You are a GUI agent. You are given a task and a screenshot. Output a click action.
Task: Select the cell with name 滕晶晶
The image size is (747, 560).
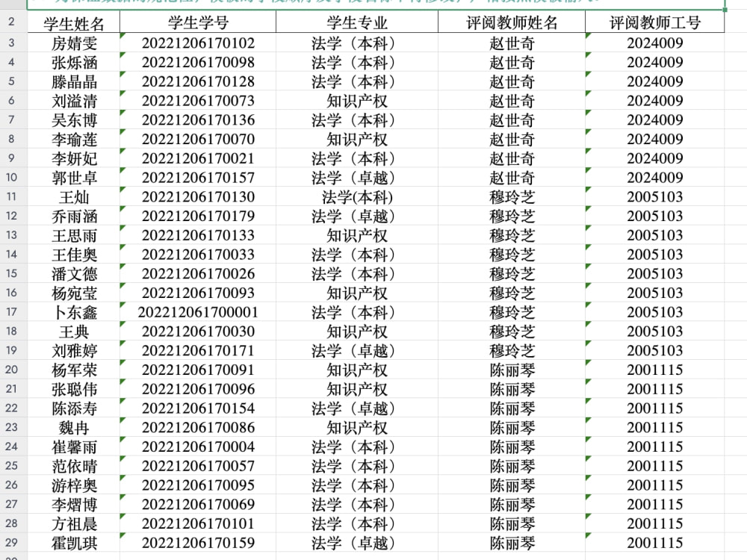[74, 81]
